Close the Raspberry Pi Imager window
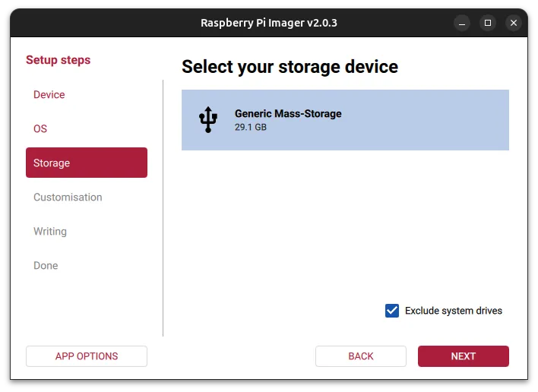Screen dimensions: 538x392 [x=513, y=23]
